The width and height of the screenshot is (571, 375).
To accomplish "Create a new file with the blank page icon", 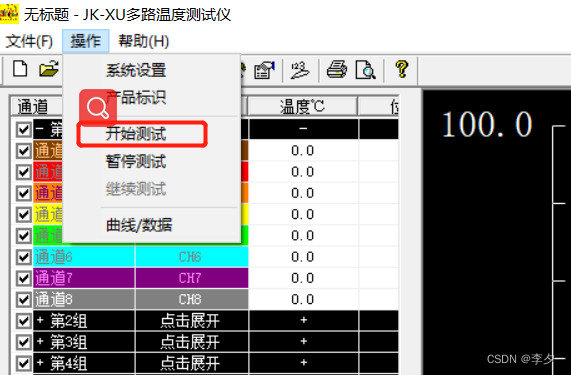I will point(20,69).
